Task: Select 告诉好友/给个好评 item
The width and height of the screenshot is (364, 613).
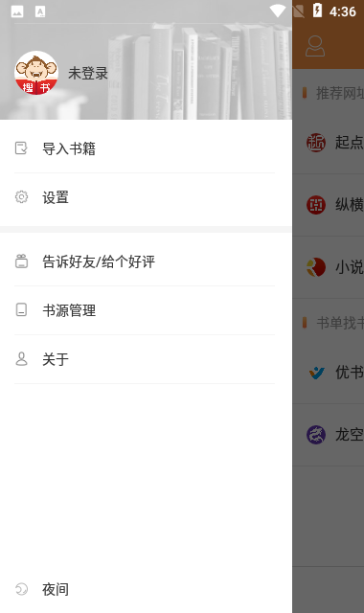Action: click(146, 261)
